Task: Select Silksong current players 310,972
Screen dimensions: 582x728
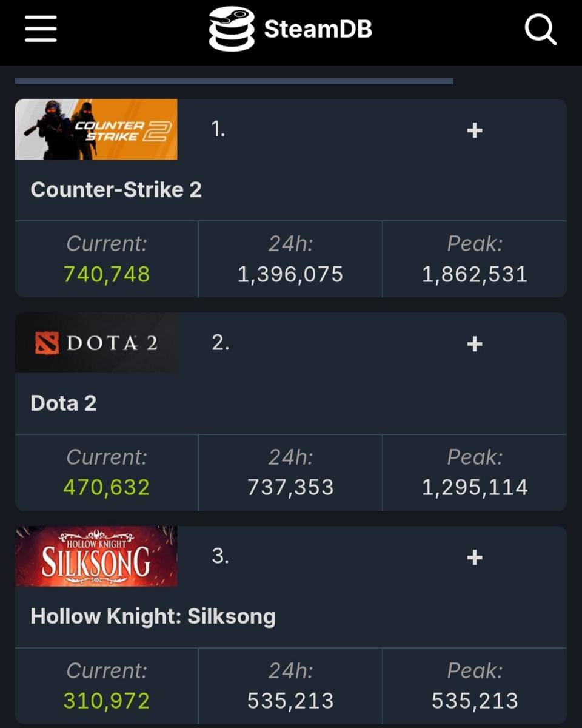Action: coord(107,701)
